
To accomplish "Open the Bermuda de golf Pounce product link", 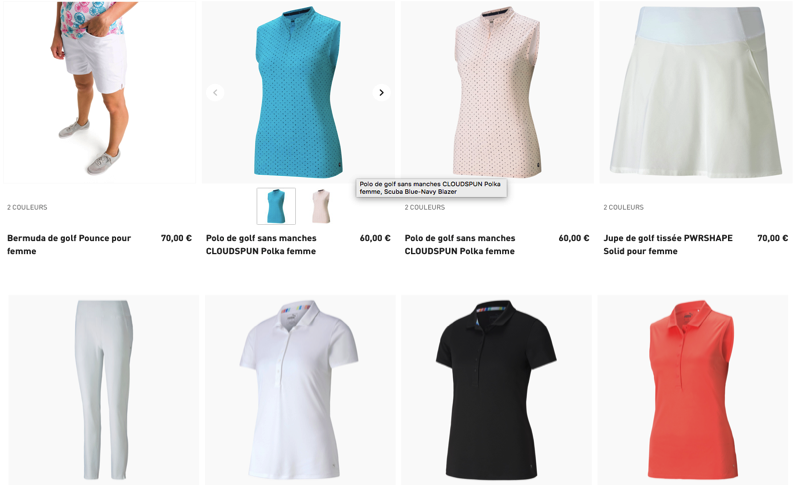I will 69,244.
